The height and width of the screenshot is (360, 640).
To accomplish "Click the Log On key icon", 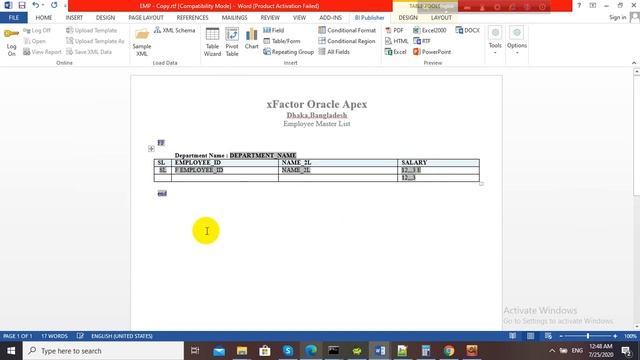I will [11, 34].
